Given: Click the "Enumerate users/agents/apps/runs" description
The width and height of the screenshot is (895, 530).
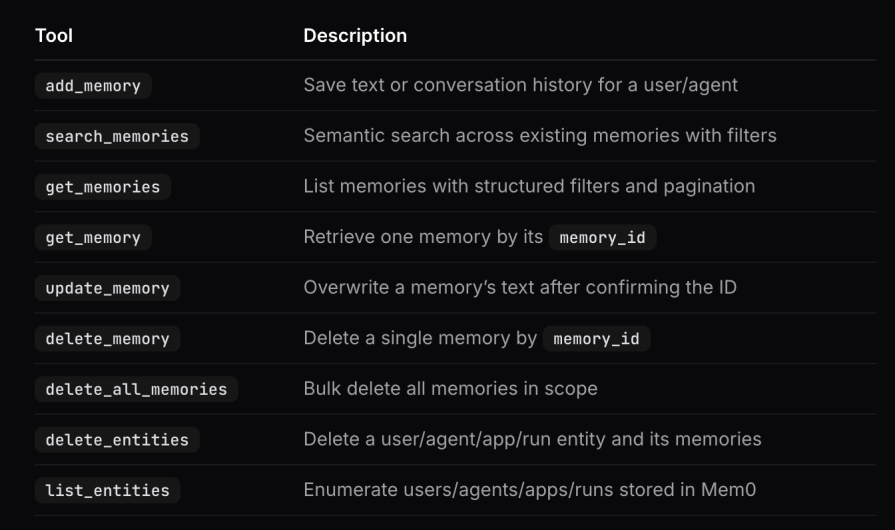Looking at the screenshot, I should (523, 490).
